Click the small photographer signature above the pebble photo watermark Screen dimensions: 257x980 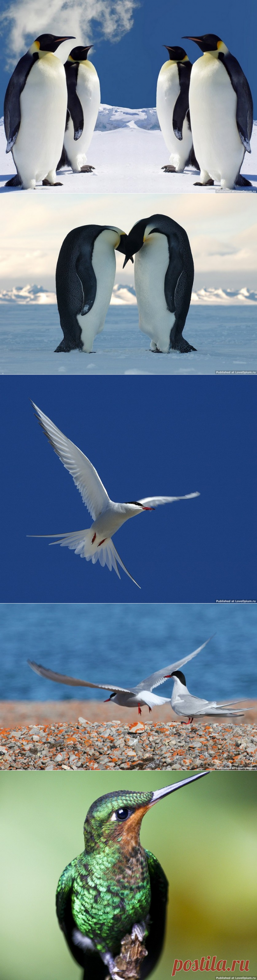pos(252,759)
